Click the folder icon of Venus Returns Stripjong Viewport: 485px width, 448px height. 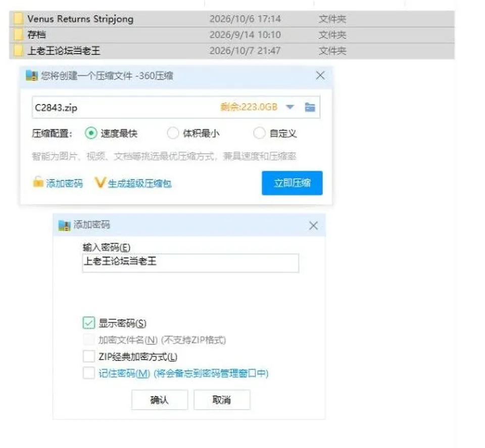[x=18, y=19]
